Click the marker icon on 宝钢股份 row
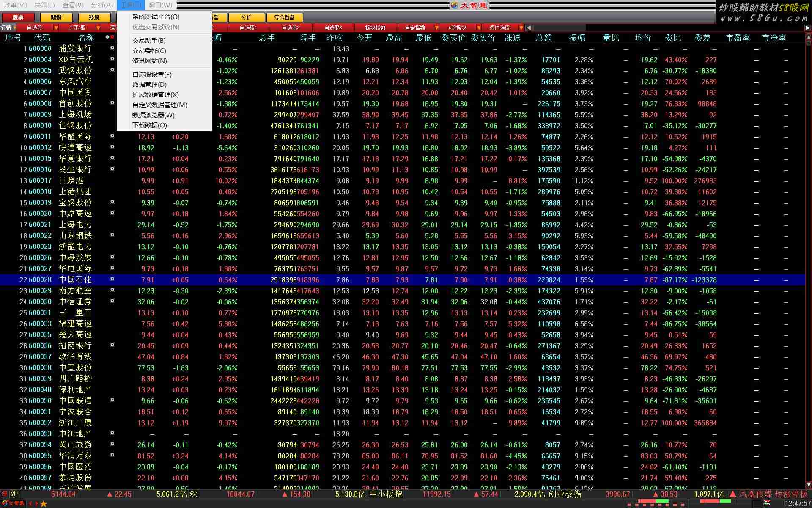 [112, 202]
